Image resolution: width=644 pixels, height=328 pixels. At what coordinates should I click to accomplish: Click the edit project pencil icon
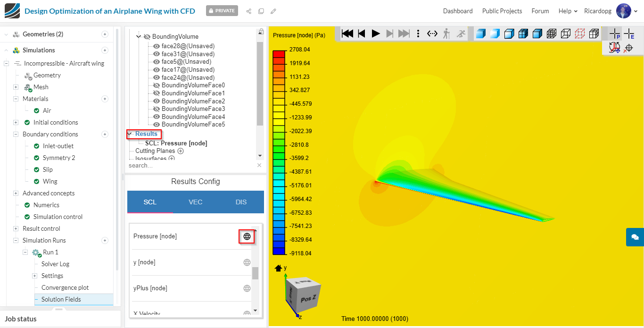pyautogui.click(x=273, y=11)
